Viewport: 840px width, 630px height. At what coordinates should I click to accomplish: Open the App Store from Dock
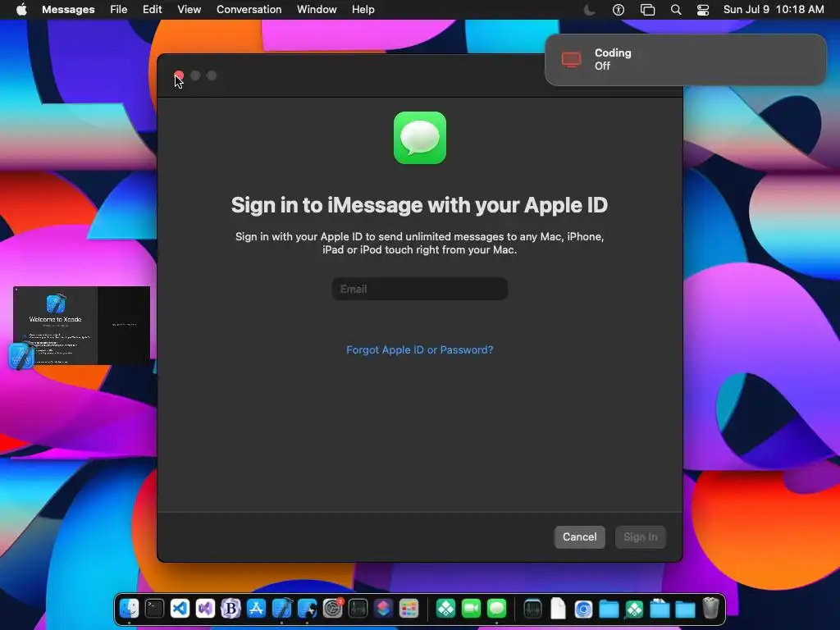(256, 609)
